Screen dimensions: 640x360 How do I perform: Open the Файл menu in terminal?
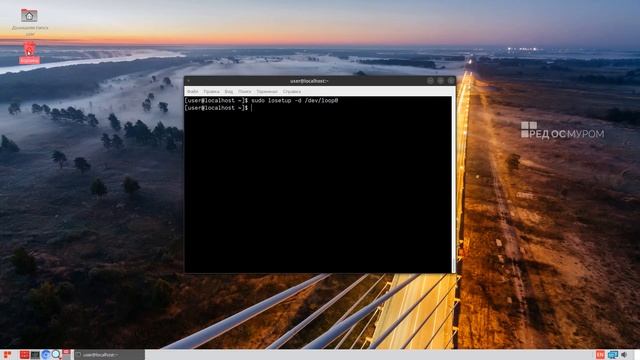192,91
